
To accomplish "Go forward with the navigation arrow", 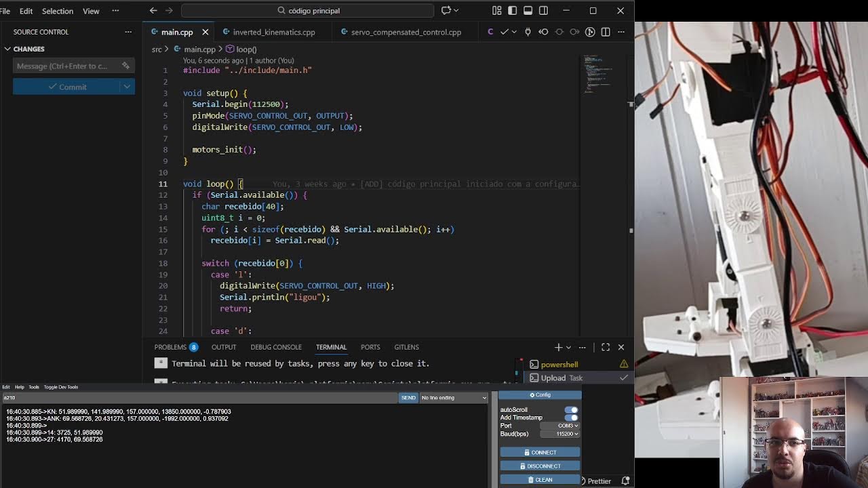I will [169, 10].
